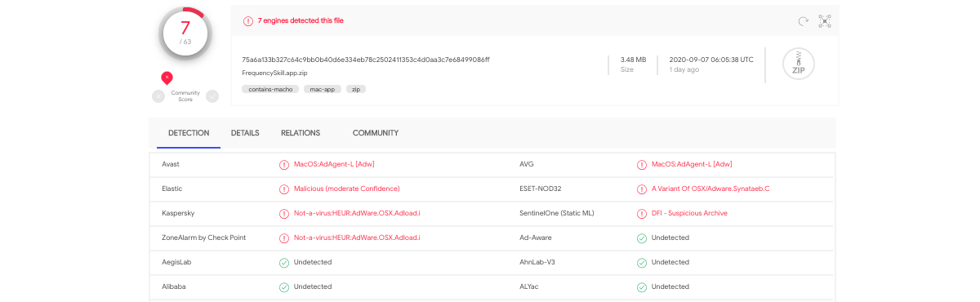The height and width of the screenshot is (302, 980).
Task: Open the DETAILS tab
Action: coord(245,133)
